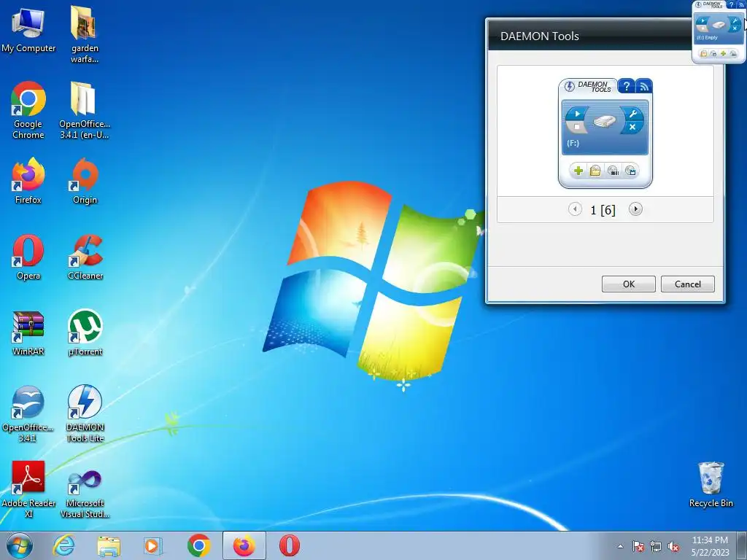The height and width of the screenshot is (560, 747).
Task: Open Opera from the taskbar
Action: tap(289, 545)
